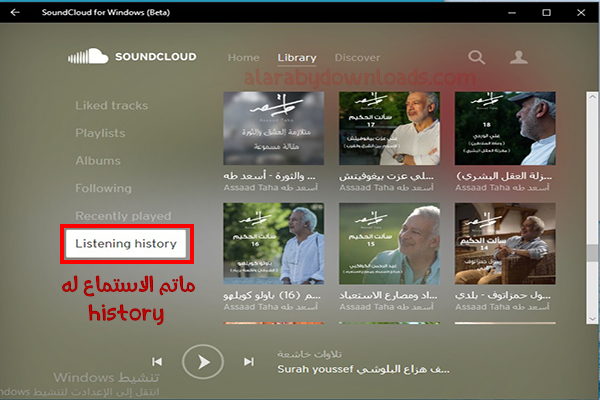This screenshot has height=400, width=600.
Task: Open the track thumbnail numbered 17
Action: tap(389, 128)
